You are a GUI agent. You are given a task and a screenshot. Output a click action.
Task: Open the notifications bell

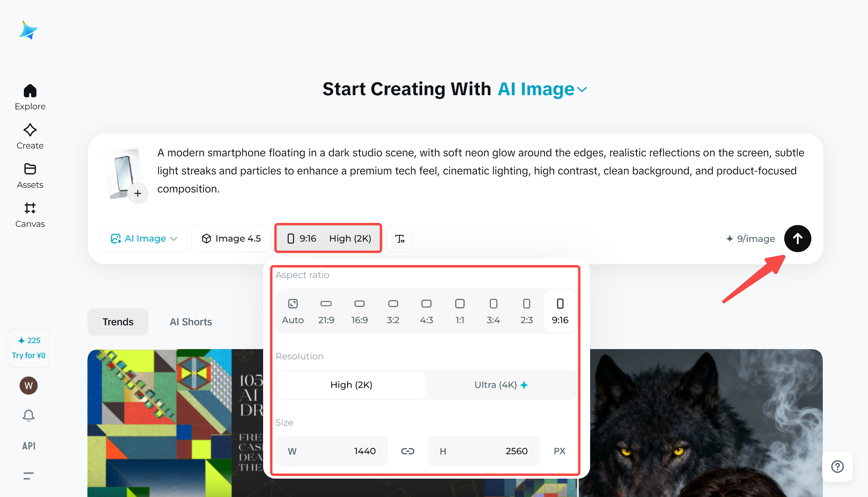(29, 415)
